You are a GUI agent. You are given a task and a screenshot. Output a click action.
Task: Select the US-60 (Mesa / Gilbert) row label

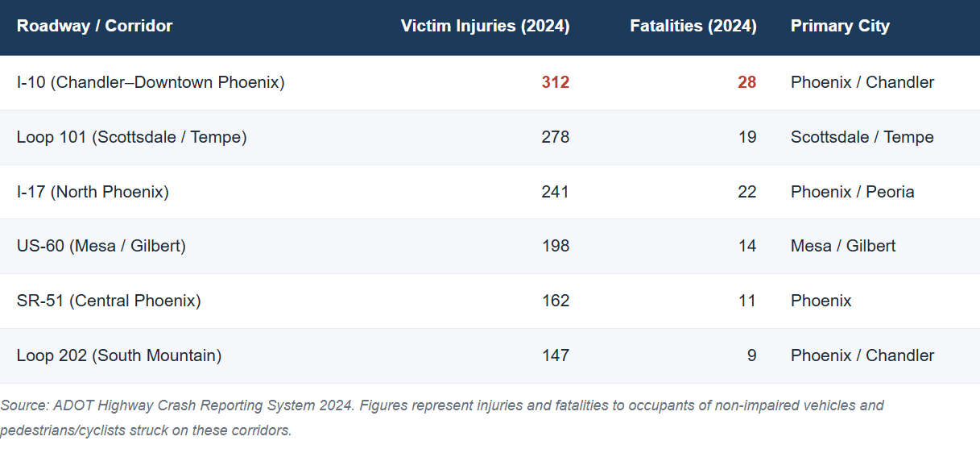click(x=101, y=246)
